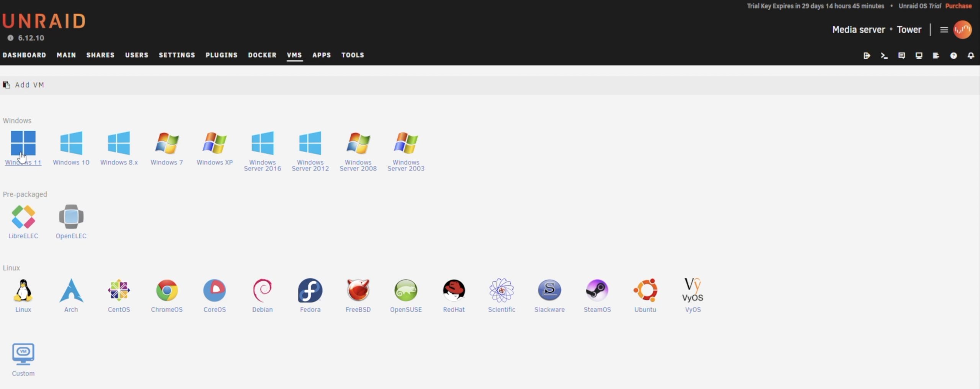Viewport: 980px width, 389px height.
Task: Click the Custom VM template icon
Action: [23, 354]
